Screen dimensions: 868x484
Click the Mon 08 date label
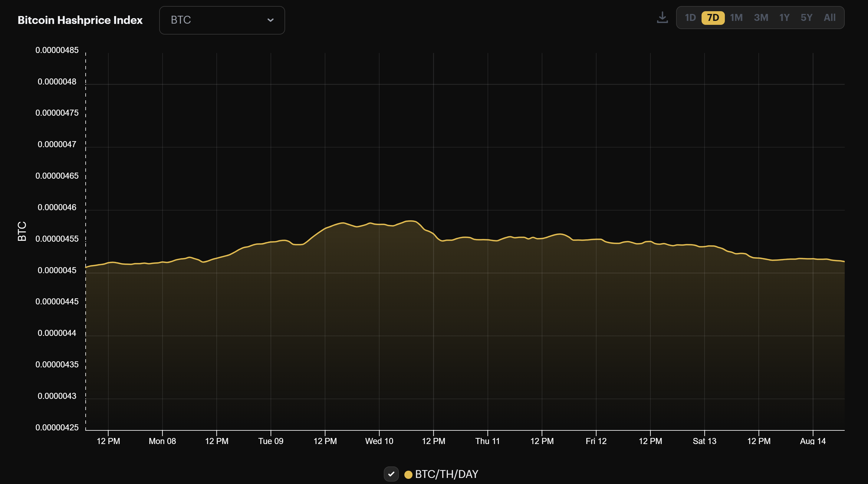click(x=163, y=441)
